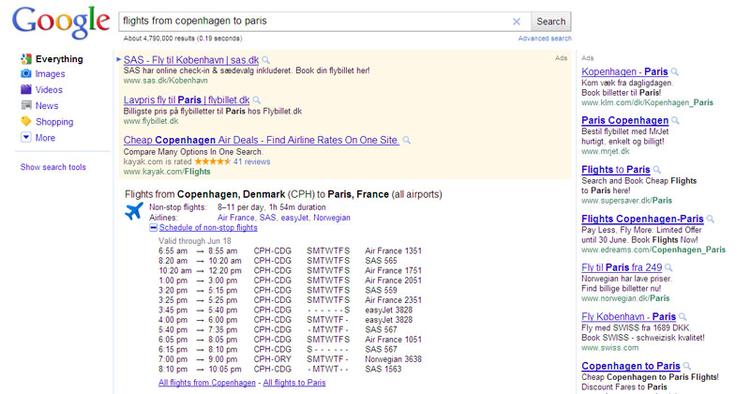Open Cheap Copenhagen Air Deals kayak link
Viewport: 750px width, 394px height.
pos(261,140)
